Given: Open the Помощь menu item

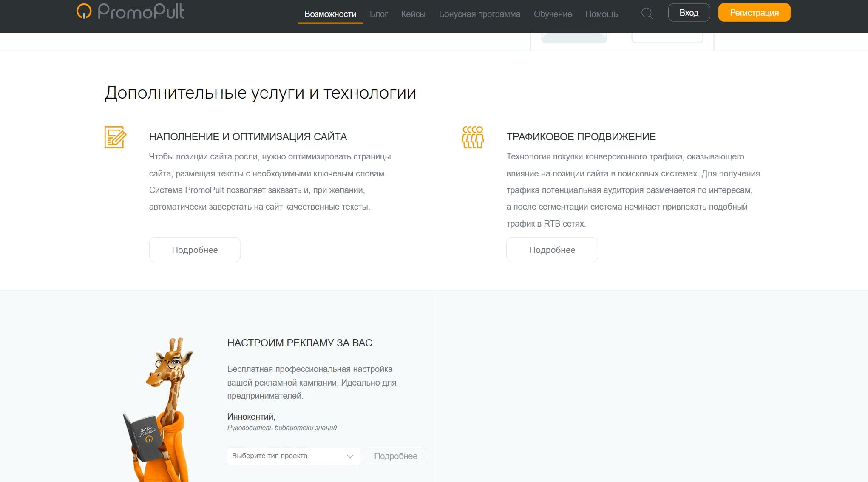Looking at the screenshot, I should [x=601, y=14].
